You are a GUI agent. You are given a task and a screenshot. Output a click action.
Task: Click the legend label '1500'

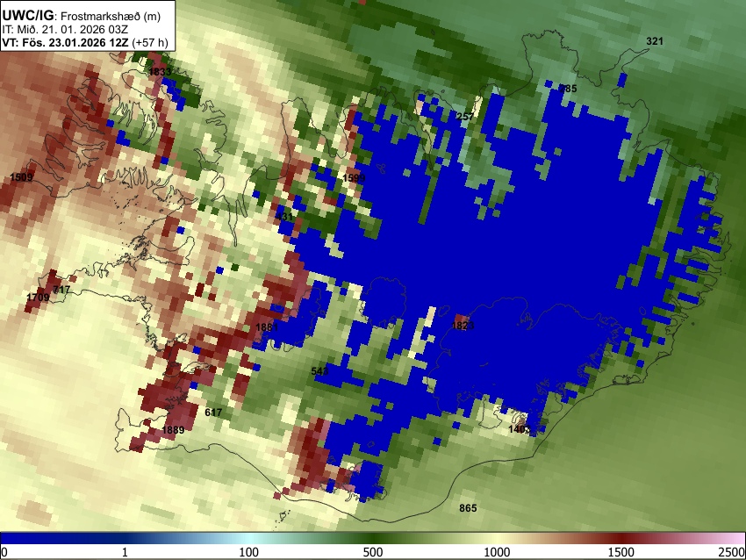(621, 552)
